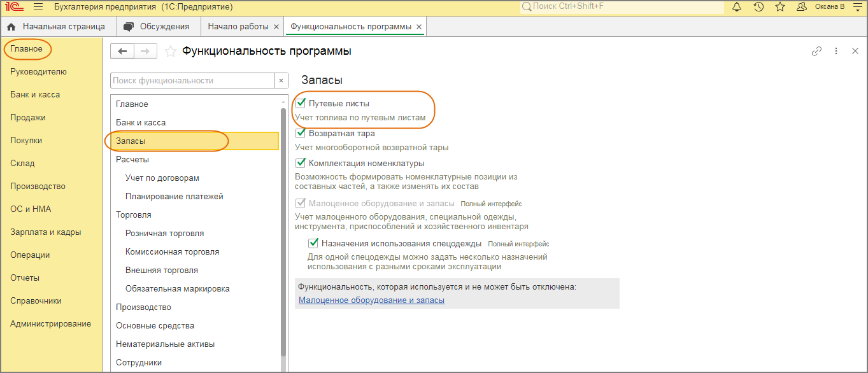Toggle Назначения использования спецодежды checkbox
Image resolution: width=868 pixels, height=373 pixels.
pyautogui.click(x=313, y=243)
